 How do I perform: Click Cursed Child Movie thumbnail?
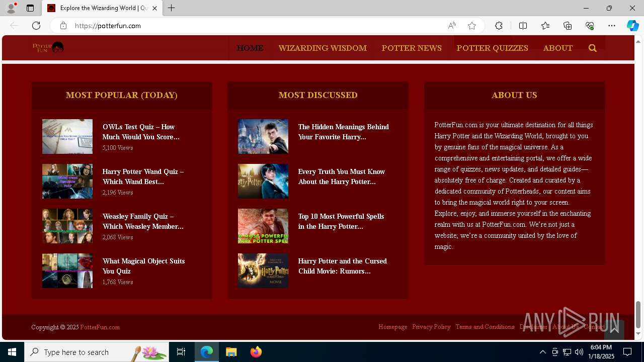[263, 270]
